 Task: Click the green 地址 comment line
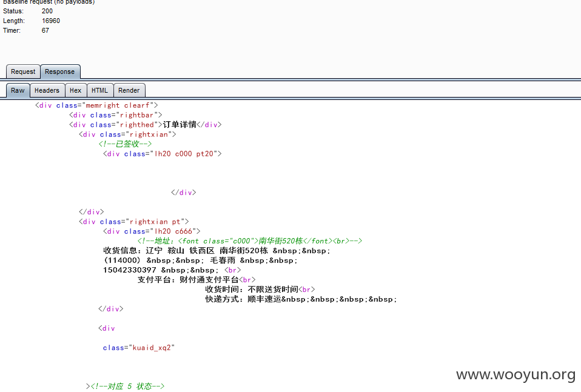point(250,241)
